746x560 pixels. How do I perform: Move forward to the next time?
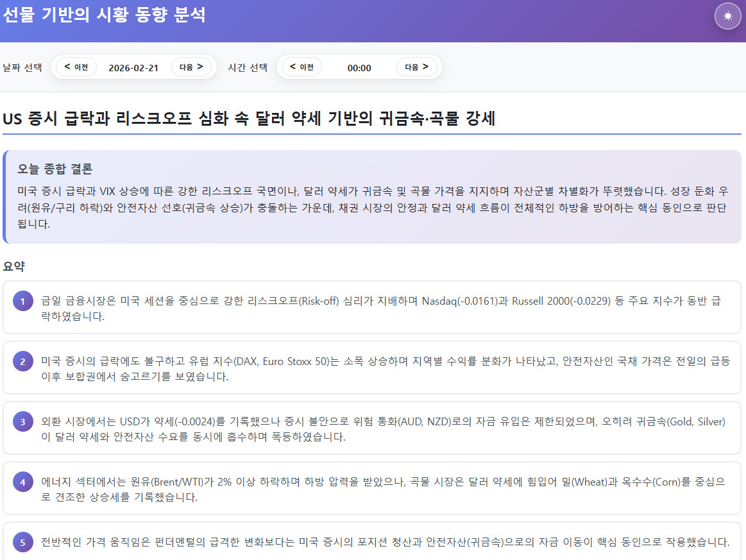pos(416,67)
